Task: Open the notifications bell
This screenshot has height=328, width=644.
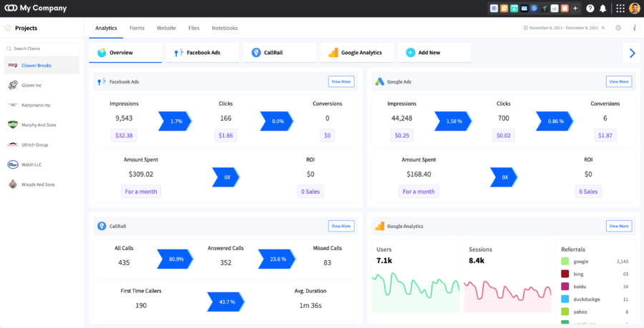Action: coord(603,8)
